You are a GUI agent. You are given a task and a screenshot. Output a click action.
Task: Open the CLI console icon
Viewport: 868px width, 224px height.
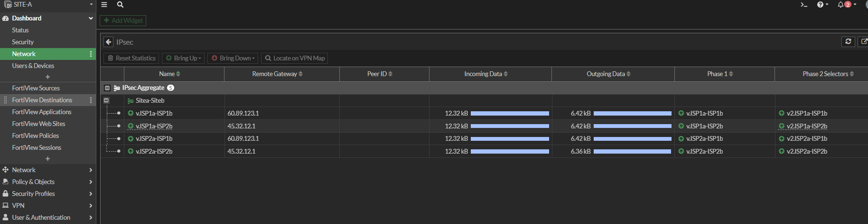(804, 5)
